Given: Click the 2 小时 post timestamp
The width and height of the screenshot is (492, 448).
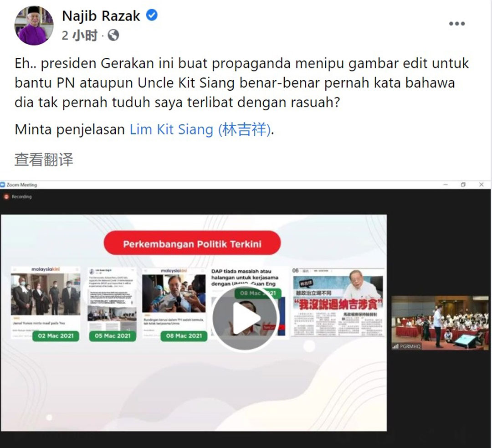Looking at the screenshot, I should (80, 35).
